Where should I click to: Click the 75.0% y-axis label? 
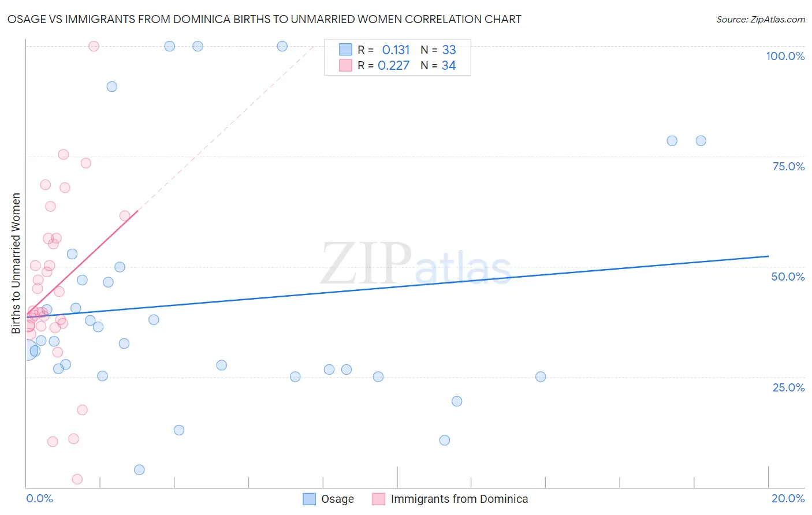click(788, 166)
